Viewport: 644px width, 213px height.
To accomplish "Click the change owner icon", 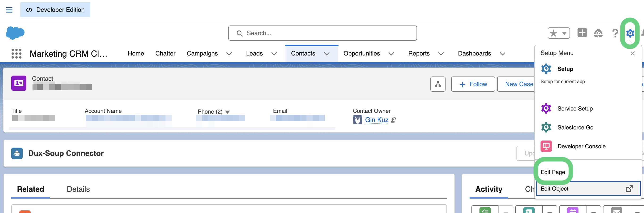I will click(393, 120).
